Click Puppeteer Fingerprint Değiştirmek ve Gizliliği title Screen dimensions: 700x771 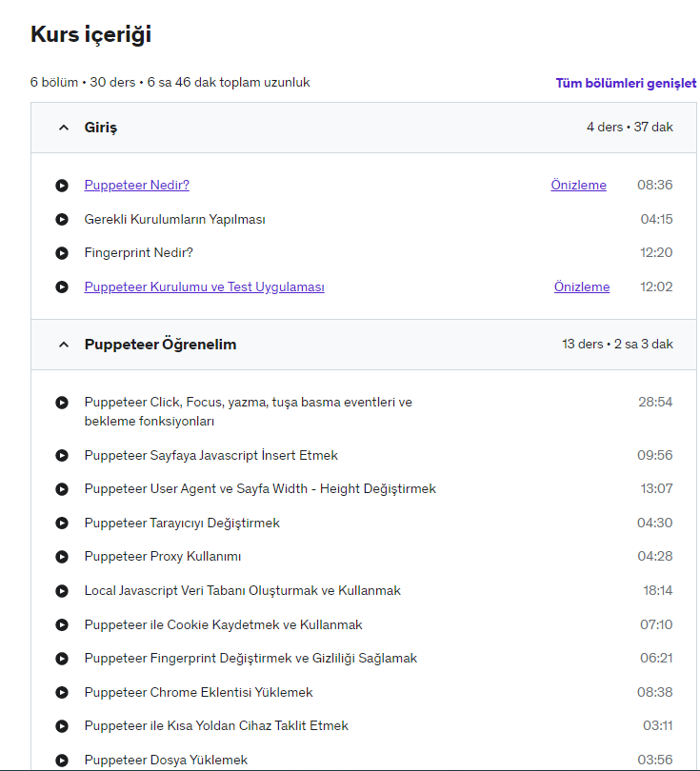[x=250, y=658]
